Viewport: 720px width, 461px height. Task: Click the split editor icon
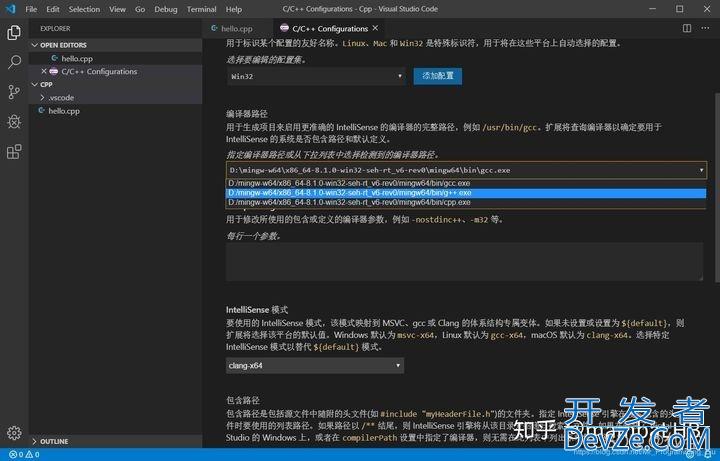tap(687, 28)
